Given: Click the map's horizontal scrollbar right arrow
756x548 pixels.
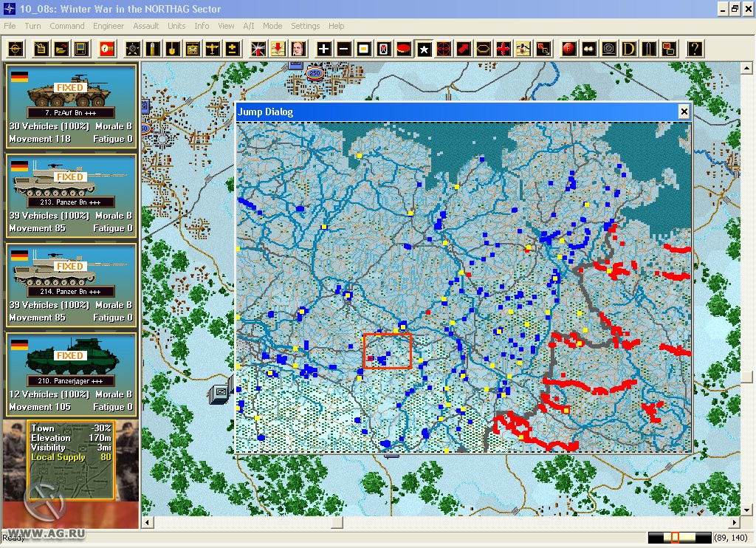Looking at the screenshot, I should point(735,522).
